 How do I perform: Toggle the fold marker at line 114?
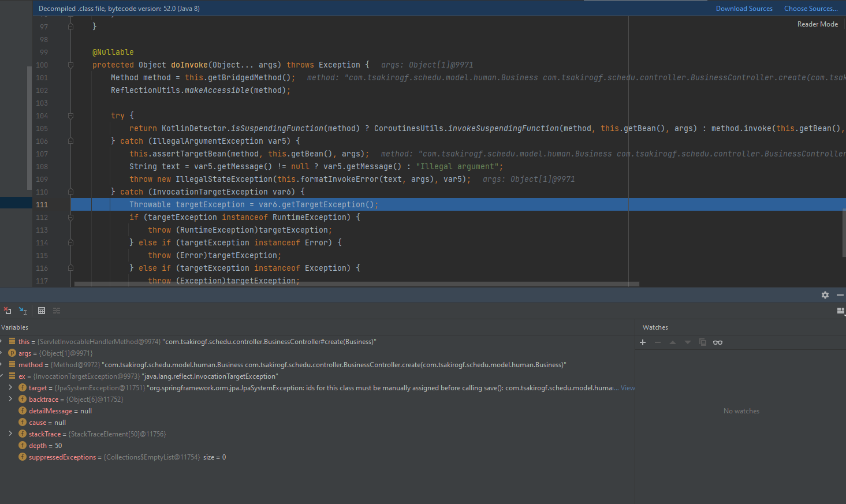[x=71, y=242]
